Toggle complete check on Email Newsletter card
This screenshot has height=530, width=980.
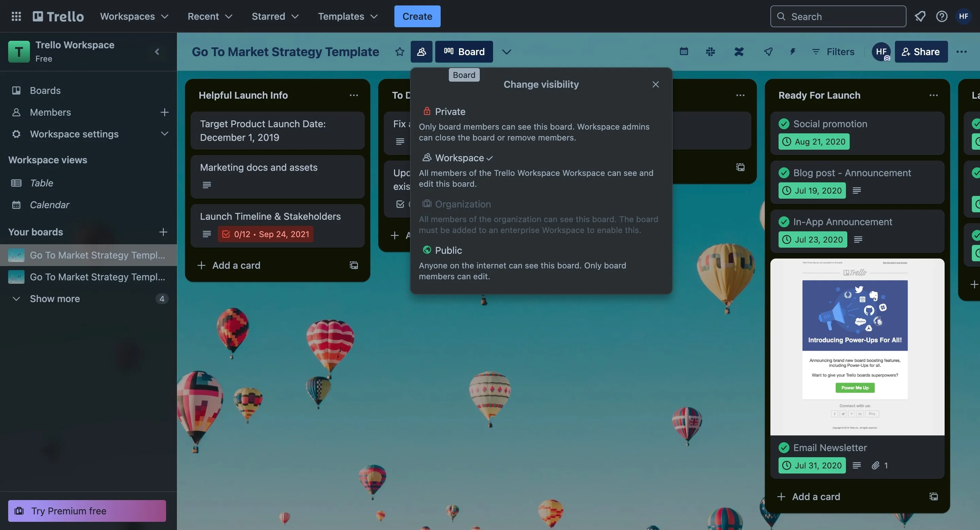(x=784, y=448)
